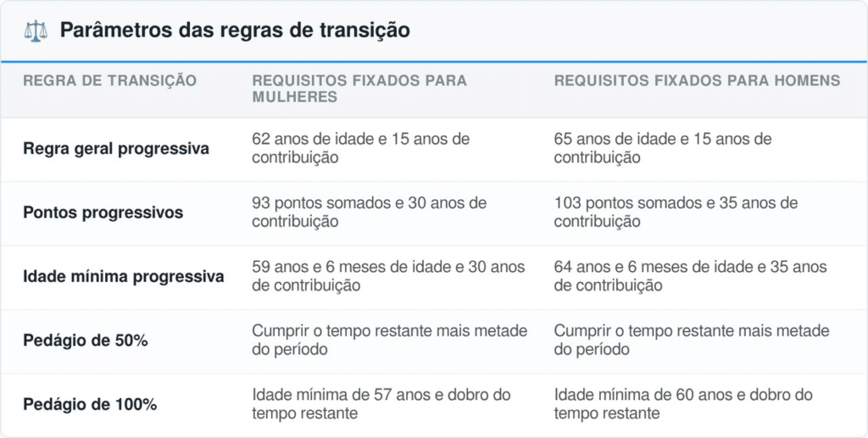The width and height of the screenshot is (868, 438).
Task: Click the women's Pedágio de 50% requirement cell
Action: pyautogui.click(x=390, y=340)
